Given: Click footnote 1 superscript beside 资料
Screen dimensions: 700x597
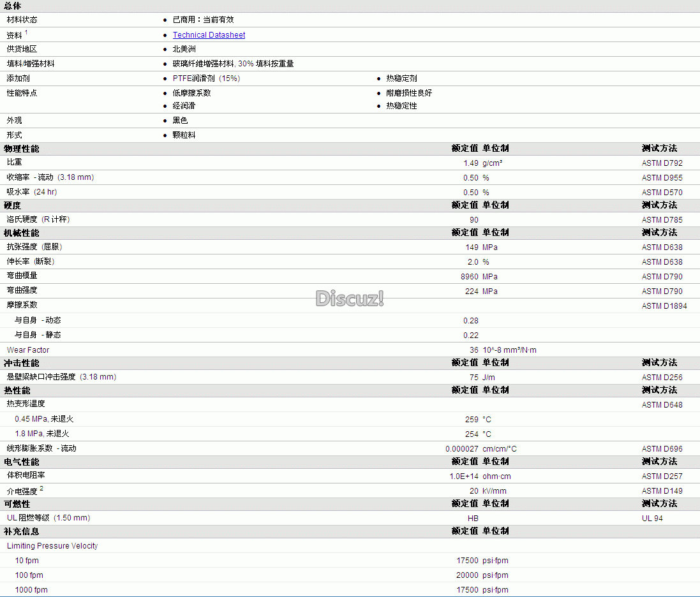Looking at the screenshot, I should (26, 32).
